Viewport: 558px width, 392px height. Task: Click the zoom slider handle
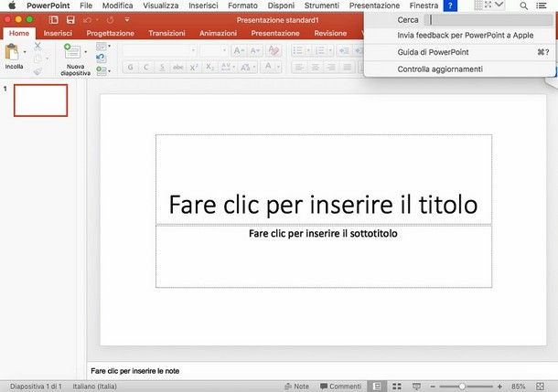pos(462,387)
